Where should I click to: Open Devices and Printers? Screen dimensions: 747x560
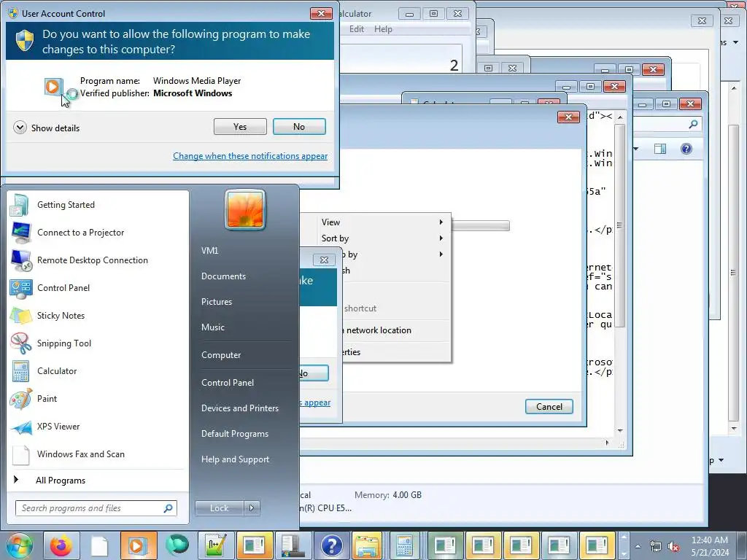239,408
